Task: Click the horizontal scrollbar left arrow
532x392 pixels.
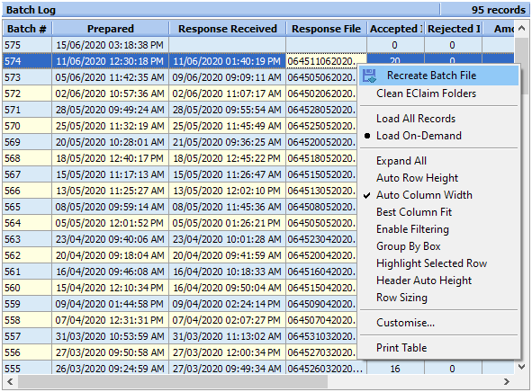Action: pyautogui.click(x=10, y=381)
